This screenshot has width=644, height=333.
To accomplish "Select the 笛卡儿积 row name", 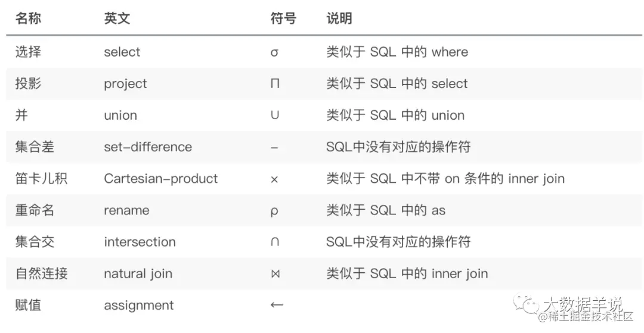I will coord(41,178).
